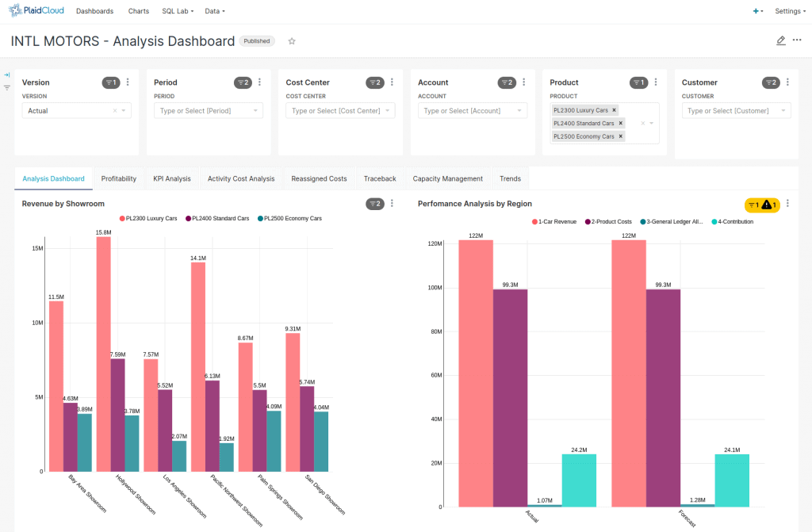Image resolution: width=812 pixels, height=532 pixels.
Task: Click the left sidebar filter icon
Action: (x=6, y=87)
